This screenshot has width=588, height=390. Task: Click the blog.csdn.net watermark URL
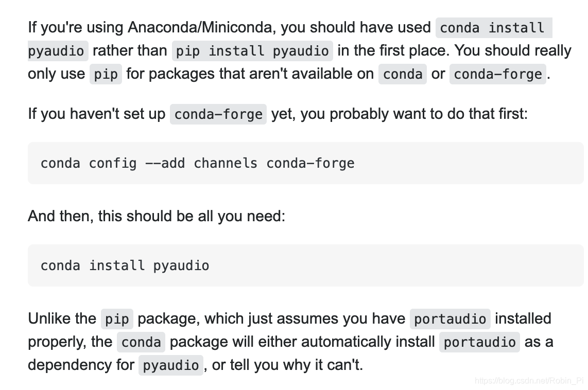pos(529,381)
